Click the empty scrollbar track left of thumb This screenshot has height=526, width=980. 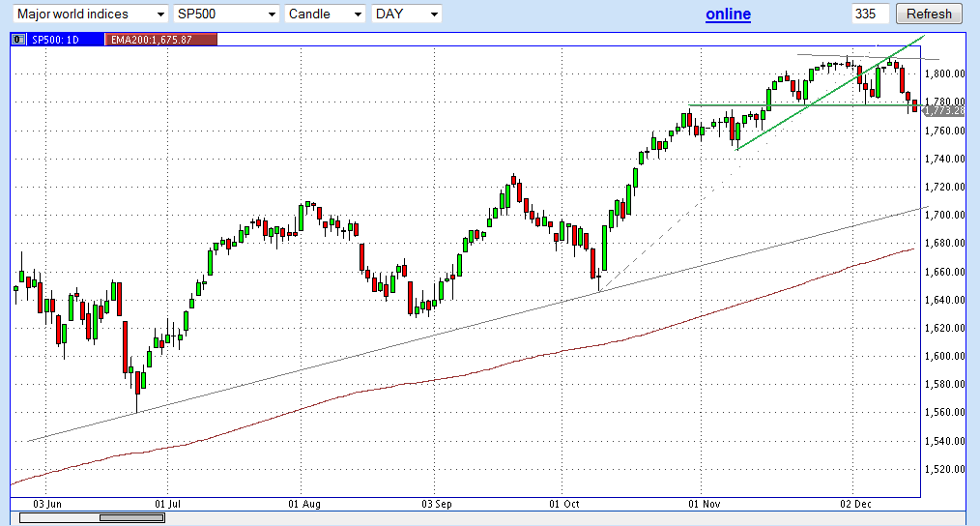coord(58,517)
